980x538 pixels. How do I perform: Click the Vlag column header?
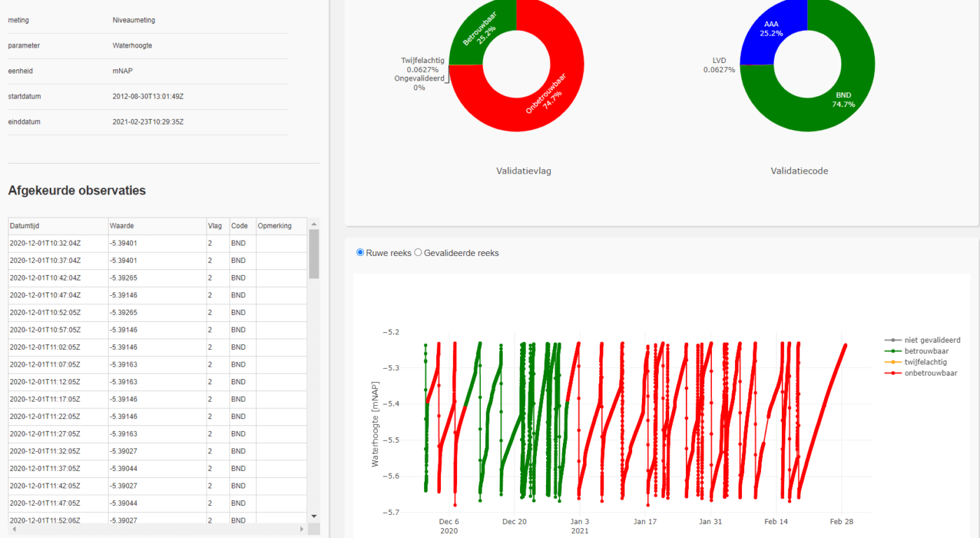tap(218, 226)
